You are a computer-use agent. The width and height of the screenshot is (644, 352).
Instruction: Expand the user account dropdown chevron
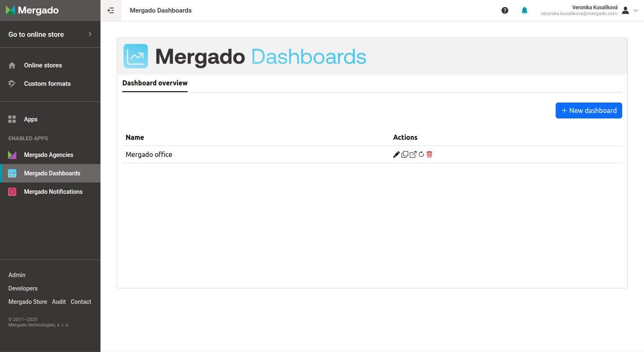coord(636,10)
